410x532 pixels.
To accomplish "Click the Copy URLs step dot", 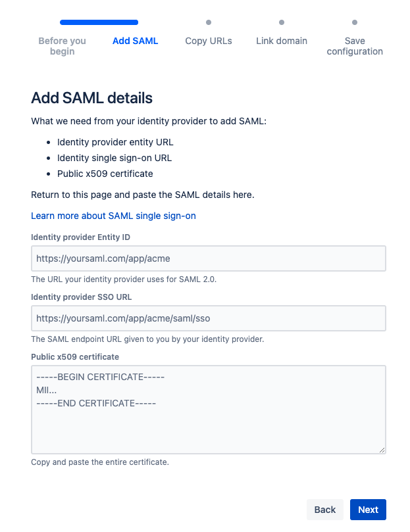I will point(209,22).
